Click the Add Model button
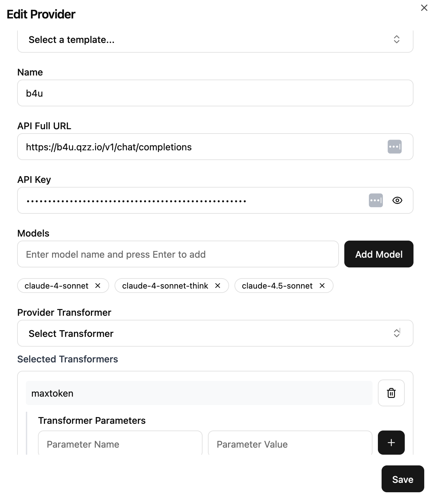The width and height of the screenshot is (436, 504). pyautogui.click(x=379, y=254)
